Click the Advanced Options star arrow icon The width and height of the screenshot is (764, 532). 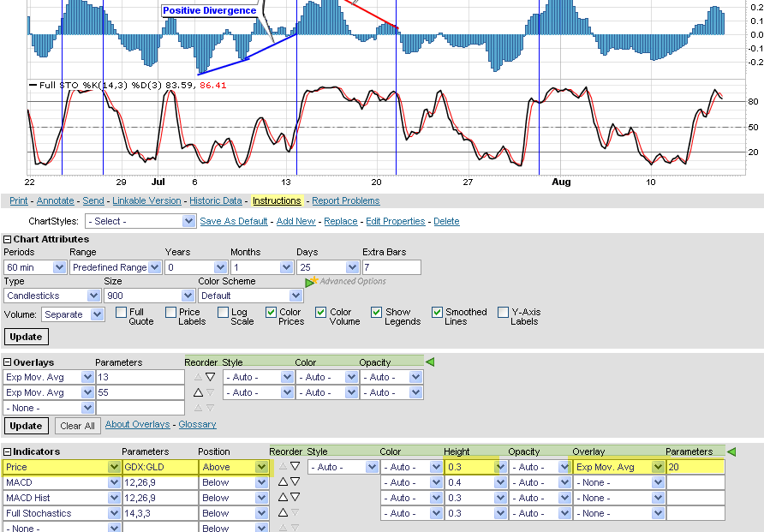(x=312, y=281)
